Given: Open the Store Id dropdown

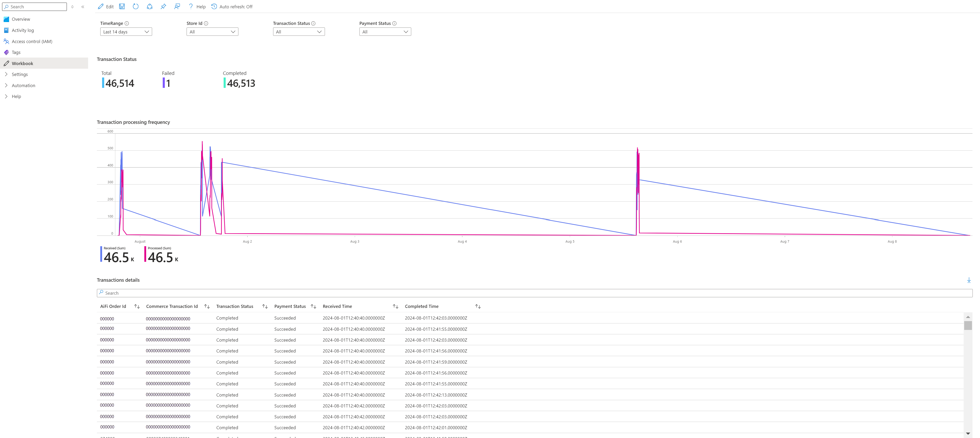Looking at the screenshot, I should (212, 32).
